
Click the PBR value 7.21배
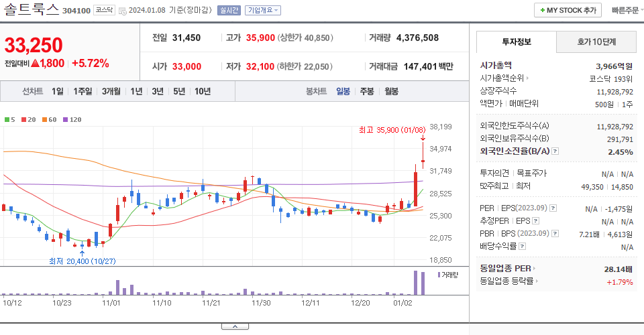click(x=589, y=234)
